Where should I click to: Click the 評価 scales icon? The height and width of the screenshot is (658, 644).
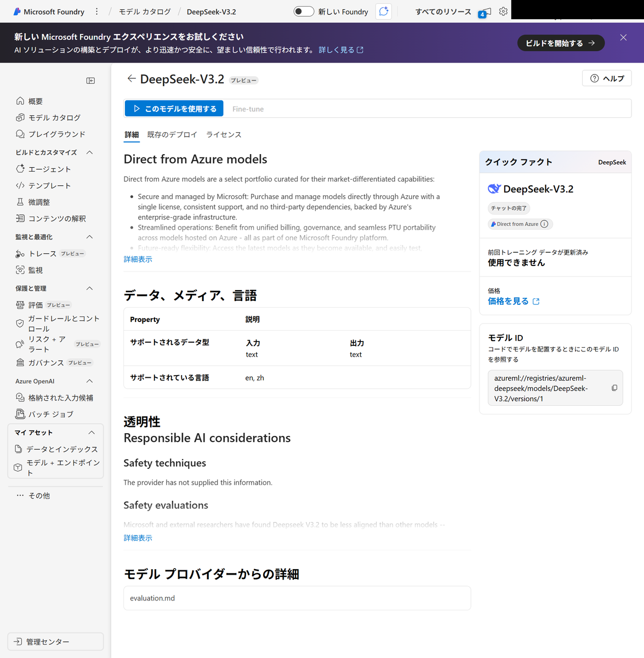20,305
